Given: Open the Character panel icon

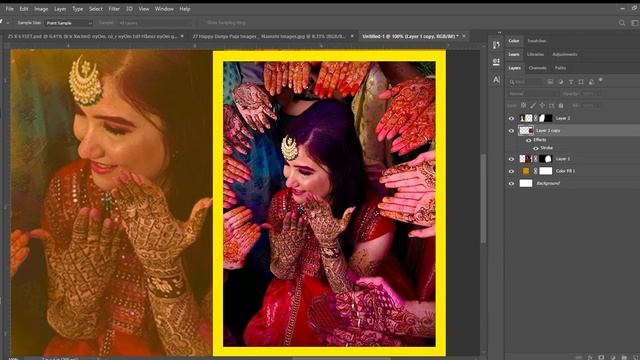Looking at the screenshot, I should point(496,79).
